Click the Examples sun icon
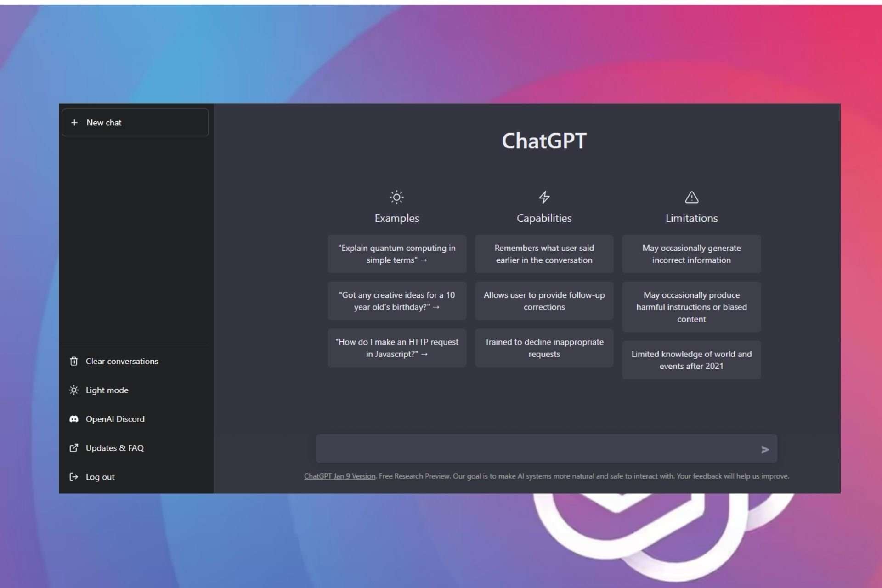882x588 pixels. 396,197
